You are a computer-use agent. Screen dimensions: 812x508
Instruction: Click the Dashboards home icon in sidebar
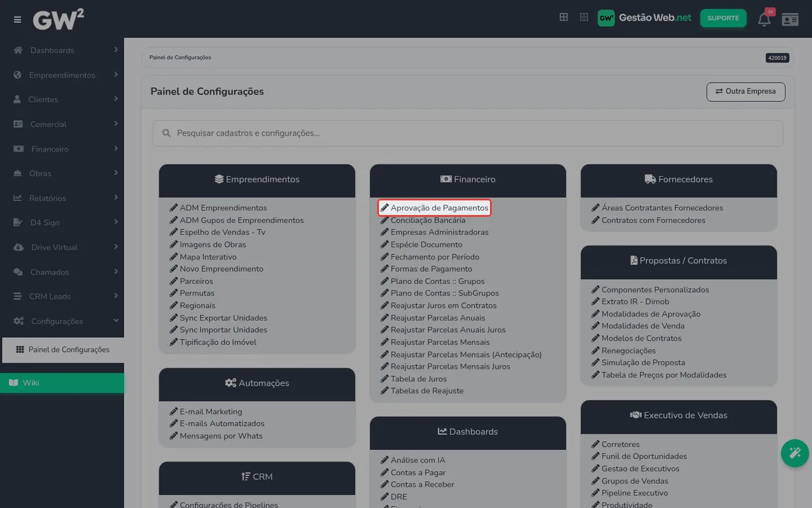pyautogui.click(x=18, y=50)
